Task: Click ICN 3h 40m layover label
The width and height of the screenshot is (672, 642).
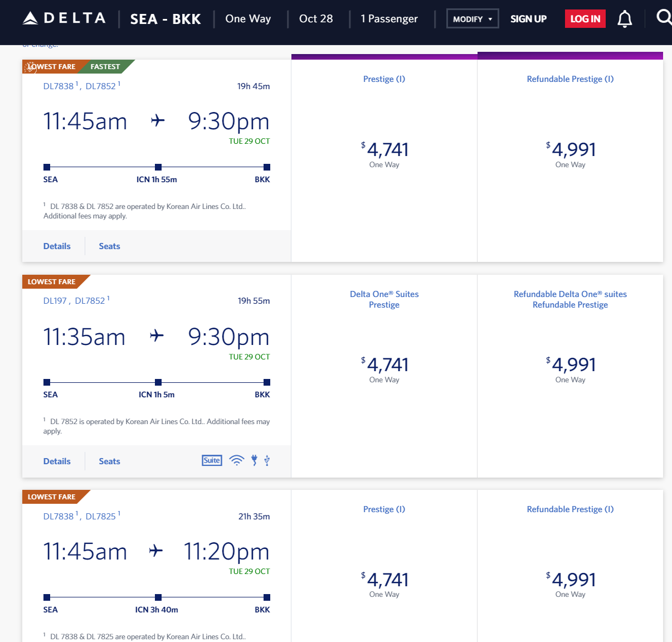Action: tap(157, 610)
